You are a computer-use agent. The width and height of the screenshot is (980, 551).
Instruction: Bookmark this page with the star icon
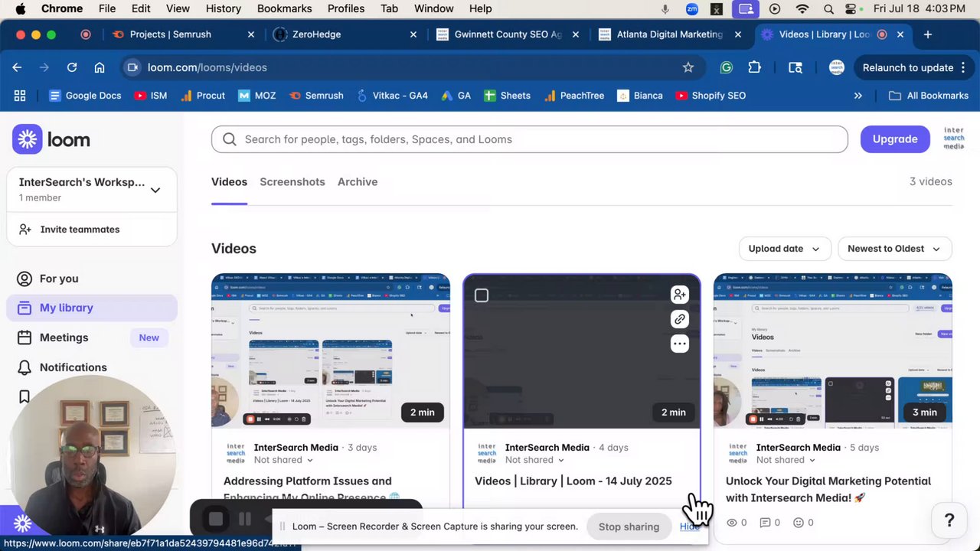tap(688, 67)
